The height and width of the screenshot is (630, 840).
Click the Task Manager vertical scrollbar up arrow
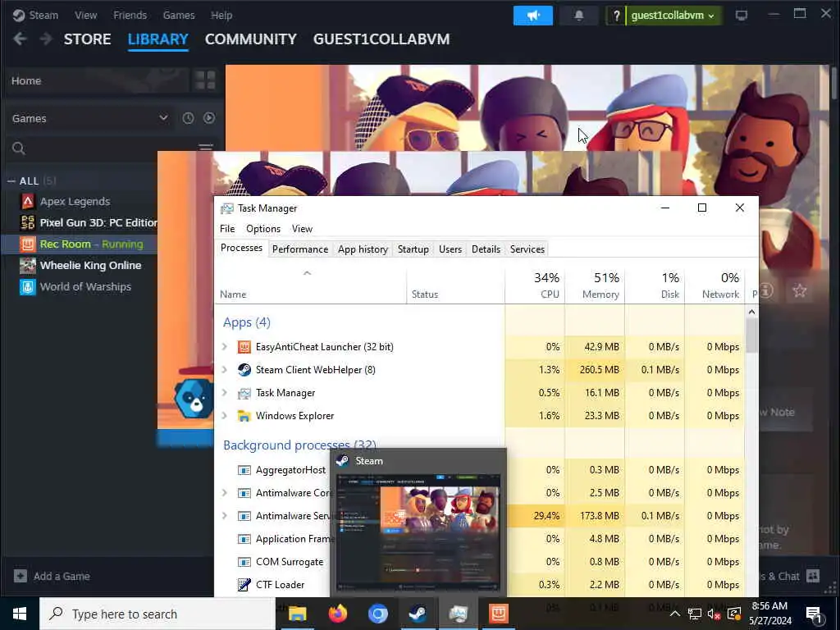[x=751, y=312]
